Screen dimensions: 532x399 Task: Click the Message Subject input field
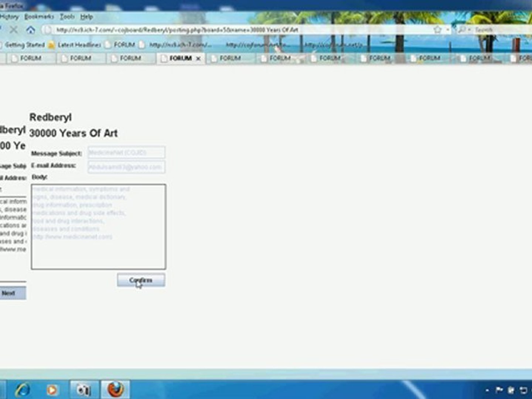[x=126, y=152]
